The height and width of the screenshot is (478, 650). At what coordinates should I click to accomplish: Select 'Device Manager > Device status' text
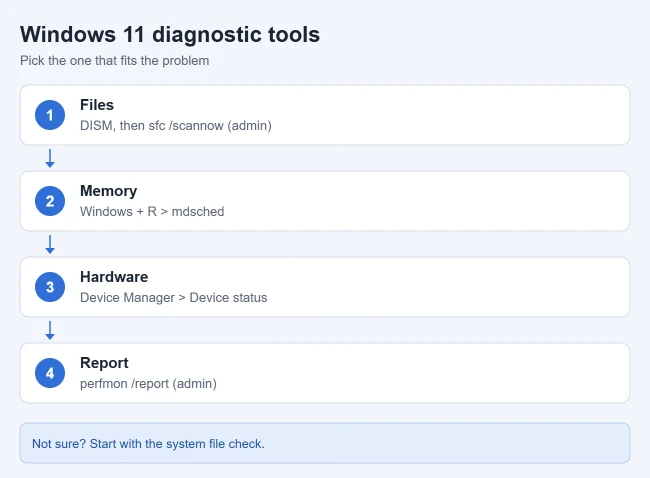[x=174, y=298]
